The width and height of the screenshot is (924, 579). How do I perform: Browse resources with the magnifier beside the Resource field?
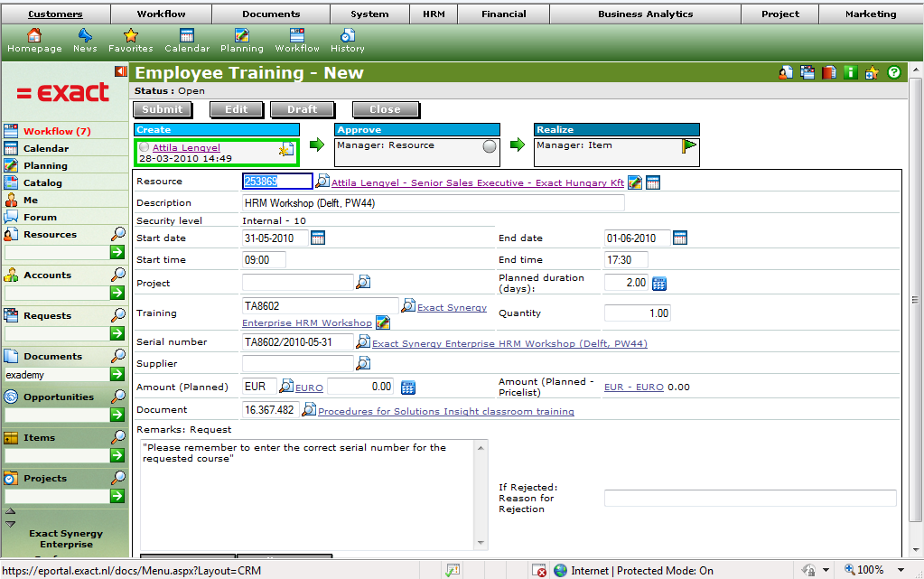(322, 181)
